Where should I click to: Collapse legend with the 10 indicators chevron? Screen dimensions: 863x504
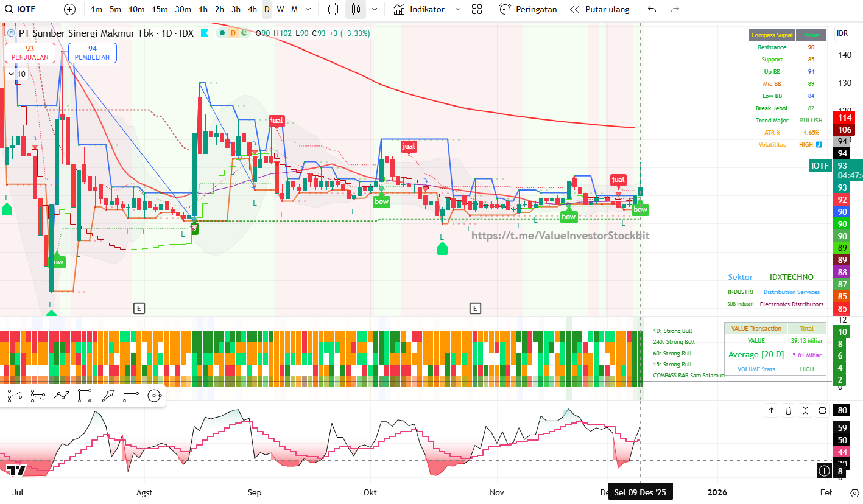tap(10, 74)
